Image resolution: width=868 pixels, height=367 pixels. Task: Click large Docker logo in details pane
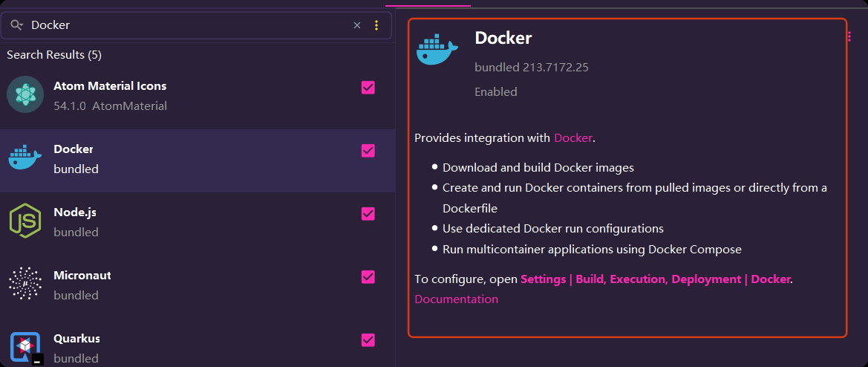point(437,49)
